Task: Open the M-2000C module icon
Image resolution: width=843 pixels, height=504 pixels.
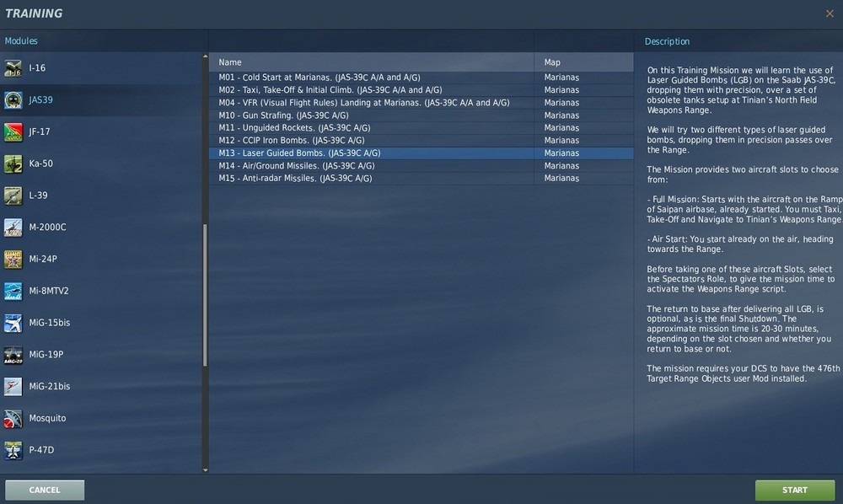Action: click(13, 228)
